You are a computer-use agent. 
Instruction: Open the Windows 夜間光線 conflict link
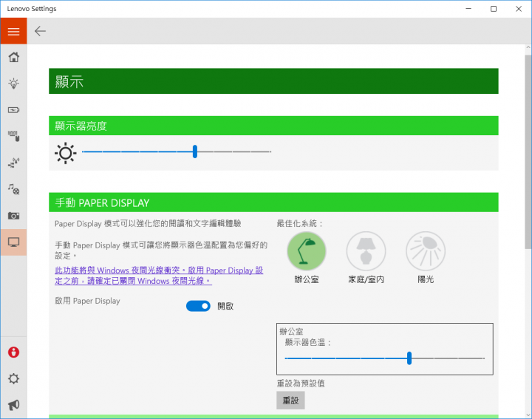click(x=159, y=276)
